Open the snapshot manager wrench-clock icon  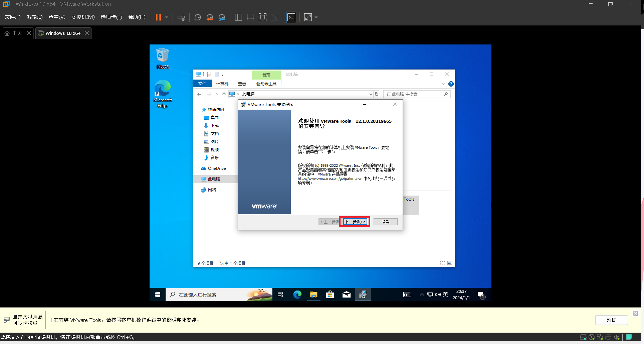[222, 17]
